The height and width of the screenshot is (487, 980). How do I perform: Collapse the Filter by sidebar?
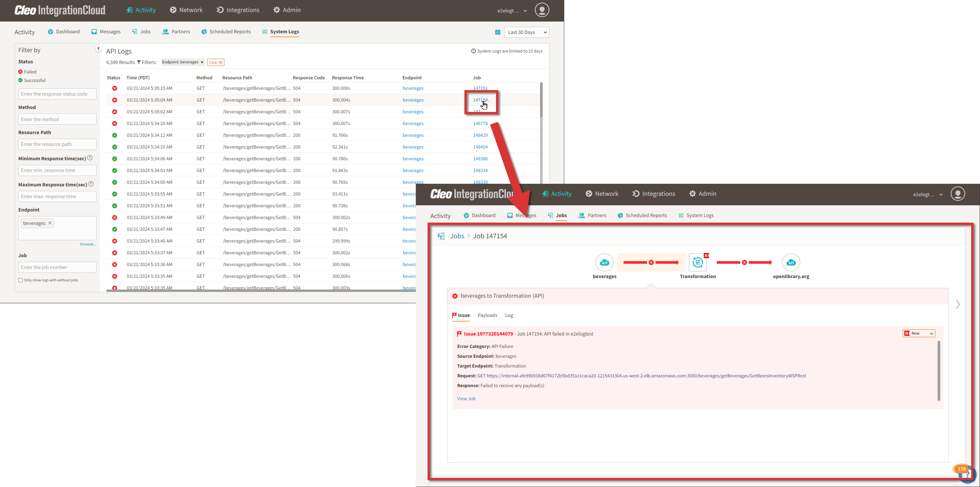[x=98, y=48]
